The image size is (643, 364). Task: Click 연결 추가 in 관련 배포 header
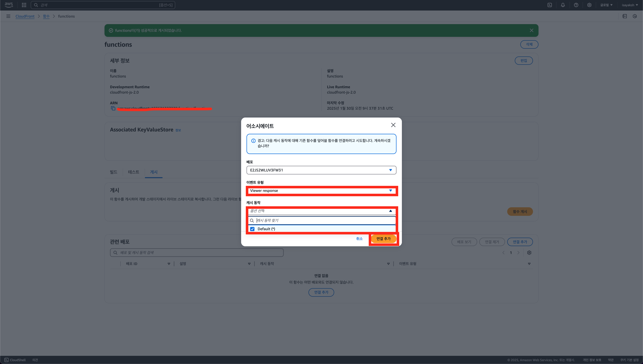520,242
